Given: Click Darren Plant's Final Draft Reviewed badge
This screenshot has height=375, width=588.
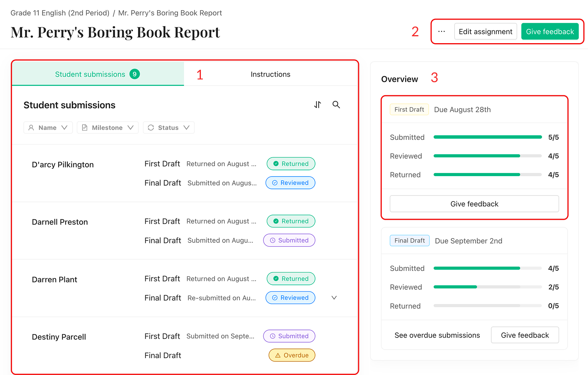Looking at the screenshot, I should 290,298.
